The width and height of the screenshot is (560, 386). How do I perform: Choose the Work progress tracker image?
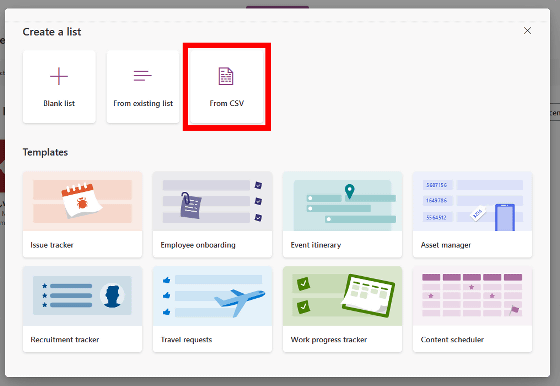(x=342, y=296)
